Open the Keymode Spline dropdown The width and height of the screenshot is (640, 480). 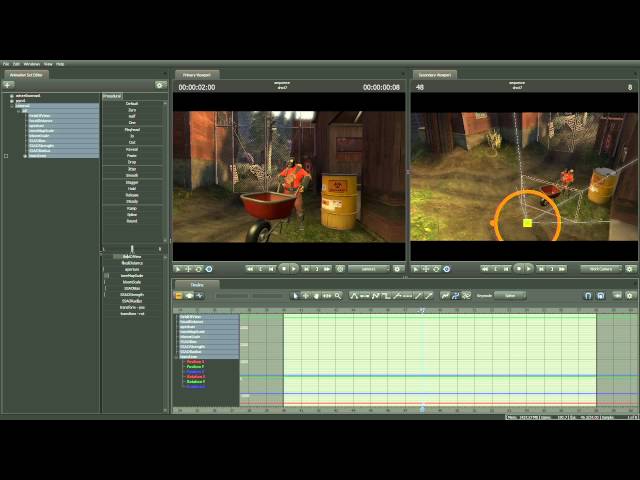tap(510, 296)
